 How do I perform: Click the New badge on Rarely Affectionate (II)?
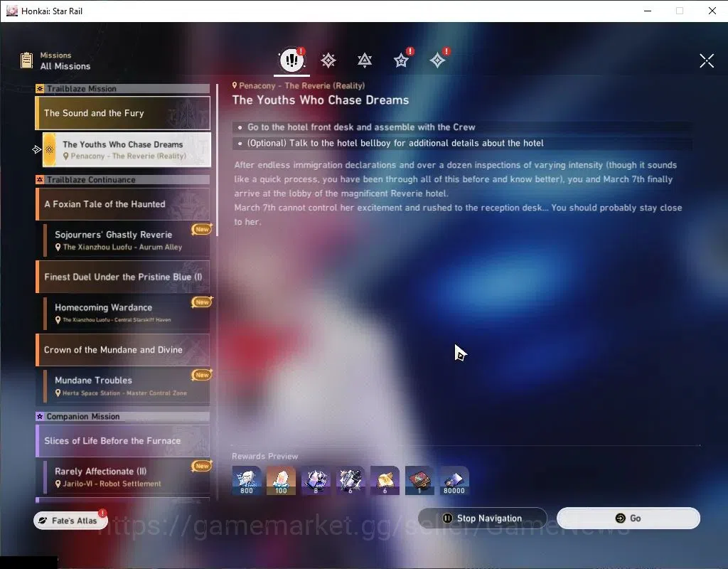(202, 466)
